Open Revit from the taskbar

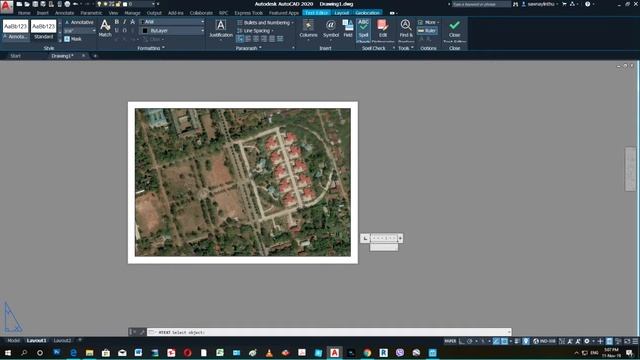click(x=383, y=353)
